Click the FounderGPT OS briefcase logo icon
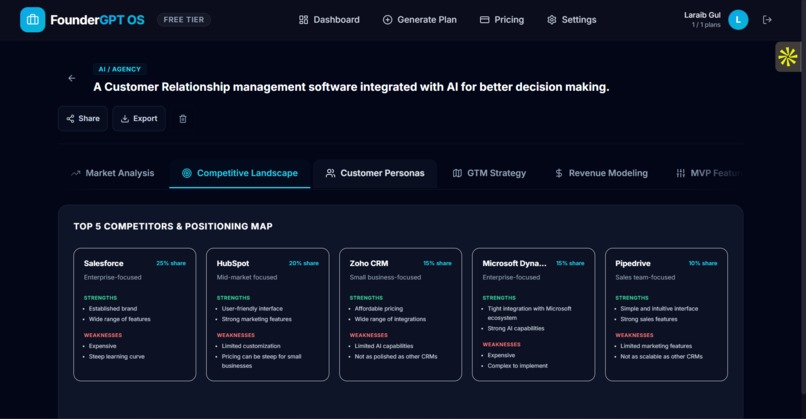This screenshot has height=419, width=806. tap(32, 20)
